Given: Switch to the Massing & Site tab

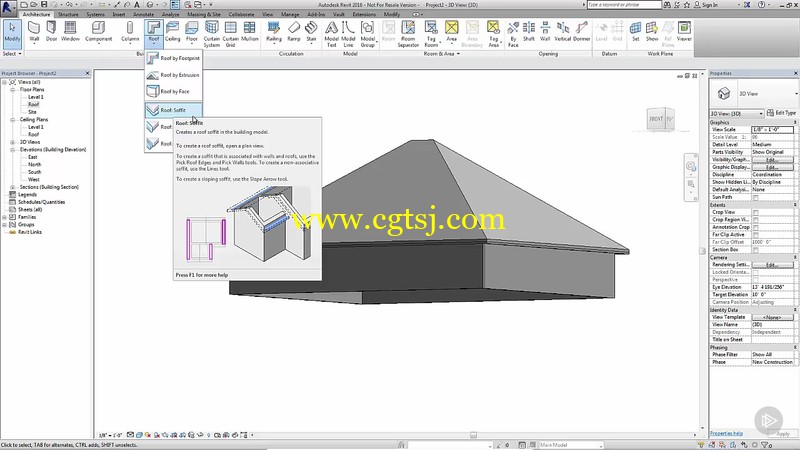Looking at the screenshot, I should (204, 14).
